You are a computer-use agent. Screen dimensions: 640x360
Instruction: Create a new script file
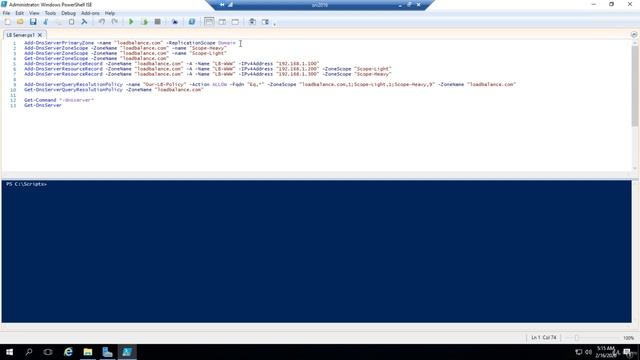click(x=7, y=22)
